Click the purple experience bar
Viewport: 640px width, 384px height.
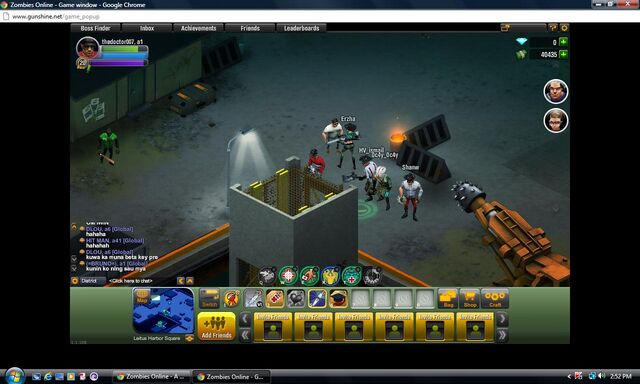click(x=118, y=63)
